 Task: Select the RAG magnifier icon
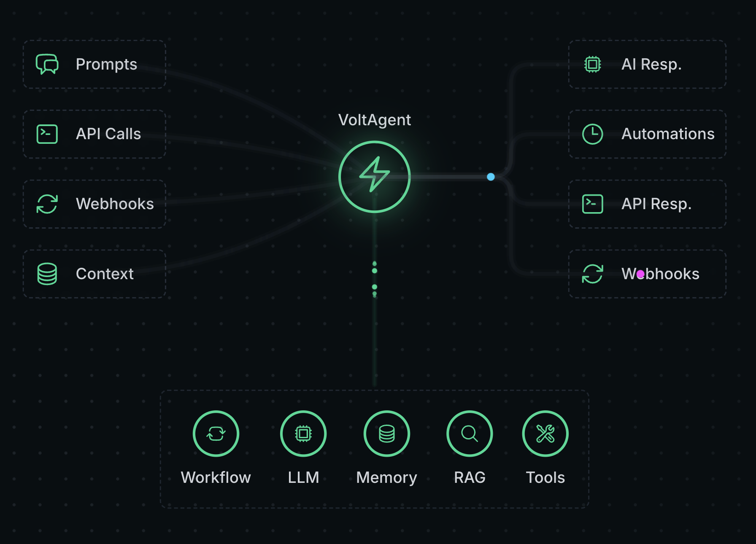coord(469,434)
